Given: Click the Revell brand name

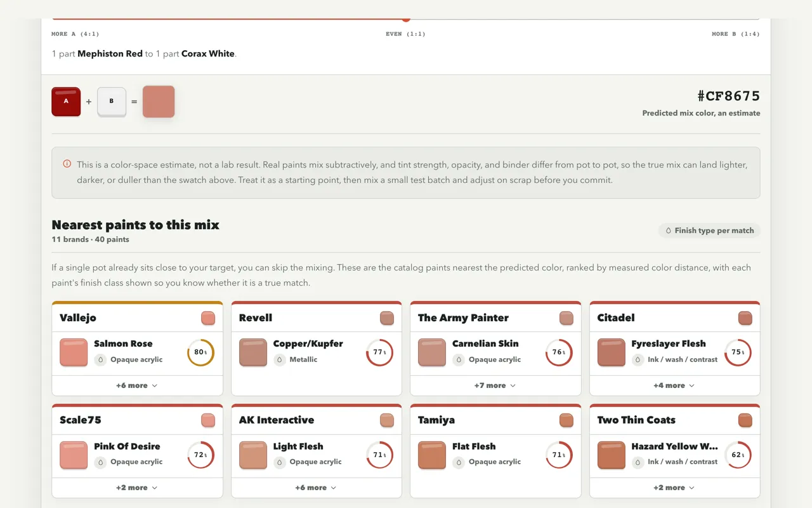Looking at the screenshot, I should pyautogui.click(x=256, y=317).
